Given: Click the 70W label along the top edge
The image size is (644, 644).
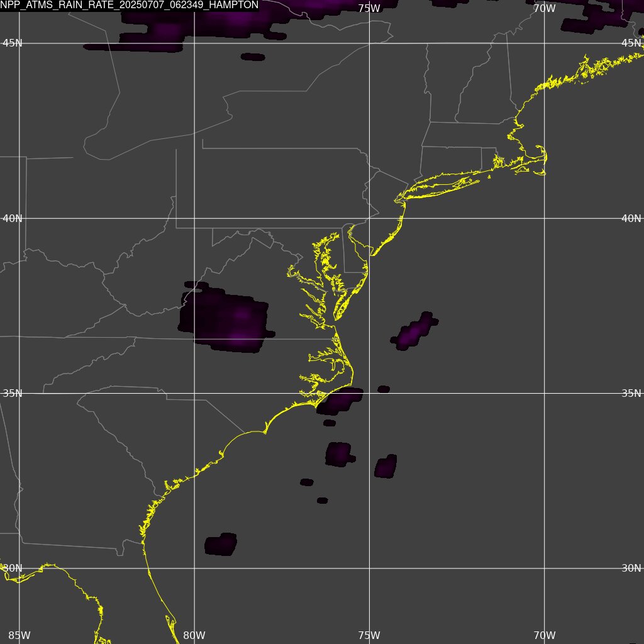Looking at the screenshot, I should click(x=545, y=9).
